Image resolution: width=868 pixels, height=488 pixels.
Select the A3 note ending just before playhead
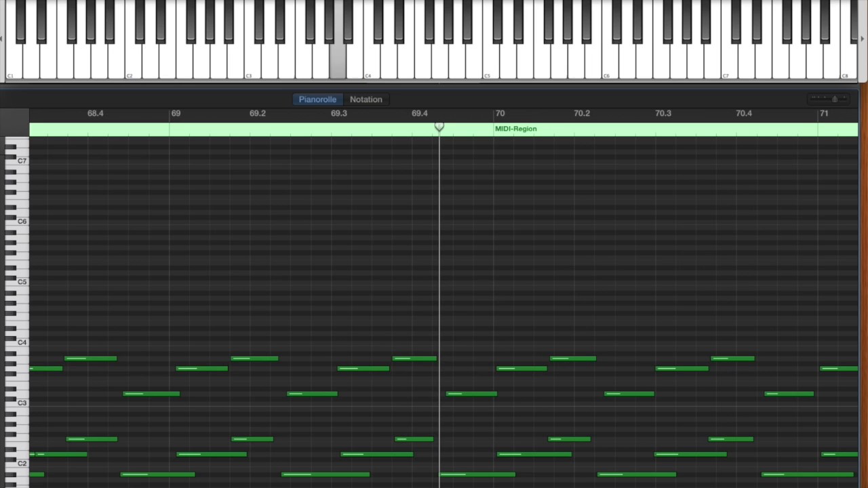pos(414,359)
